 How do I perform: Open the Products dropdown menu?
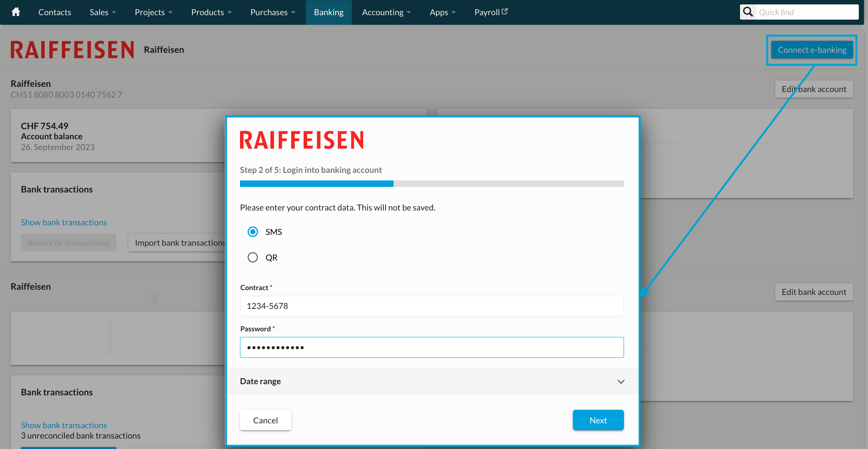pos(211,12)
